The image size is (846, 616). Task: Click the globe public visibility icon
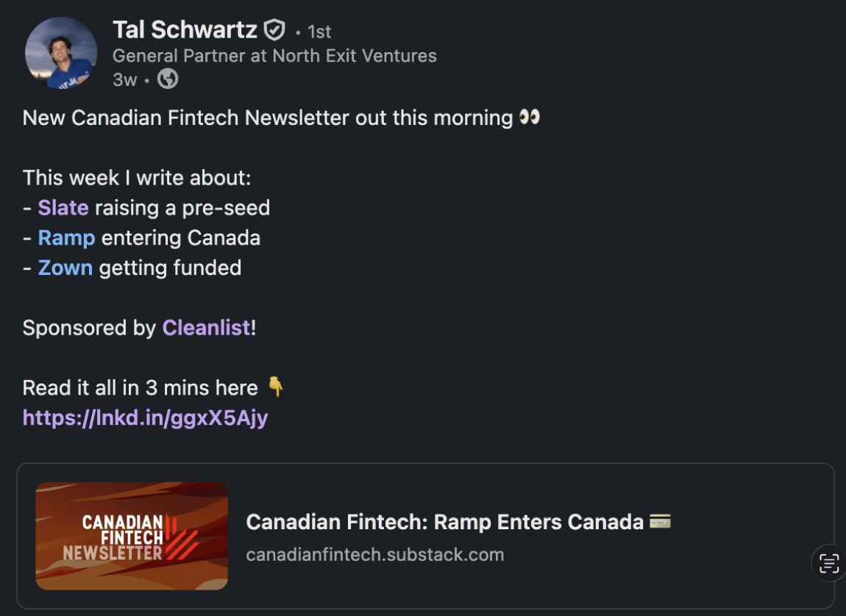(168, 79)
